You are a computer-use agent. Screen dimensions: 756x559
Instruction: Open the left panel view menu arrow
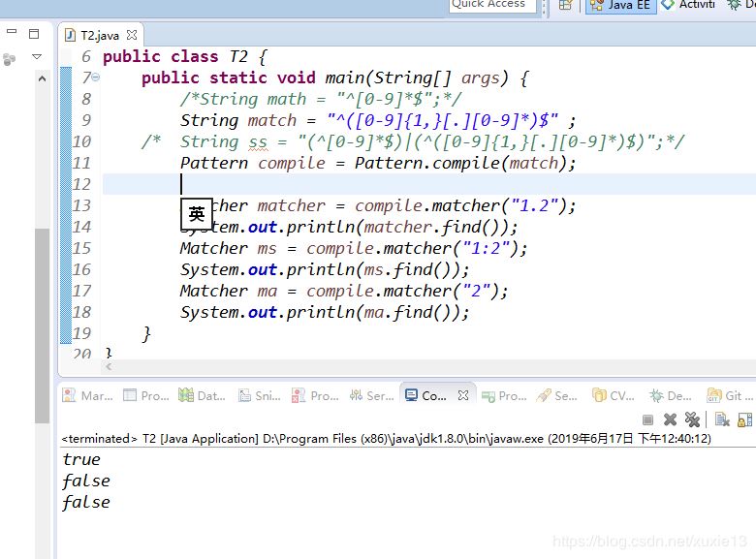point(38,57)
